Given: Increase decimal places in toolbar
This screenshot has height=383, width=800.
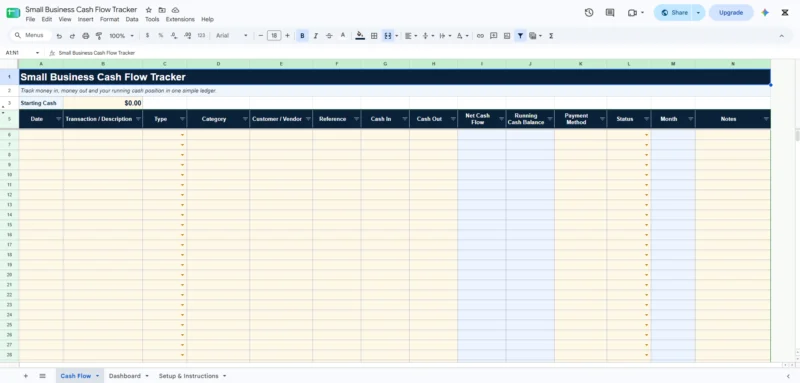Looking at the screenshot, I should click(187, 36).
